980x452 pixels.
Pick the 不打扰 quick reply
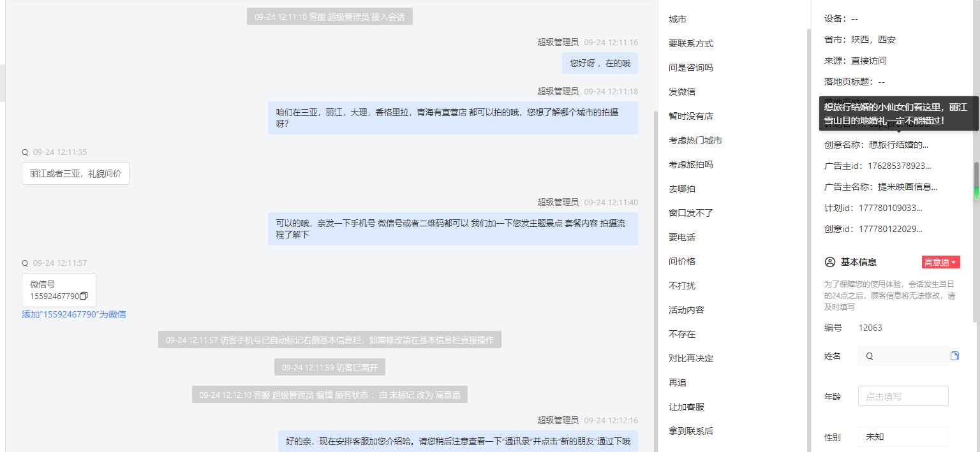682,286
